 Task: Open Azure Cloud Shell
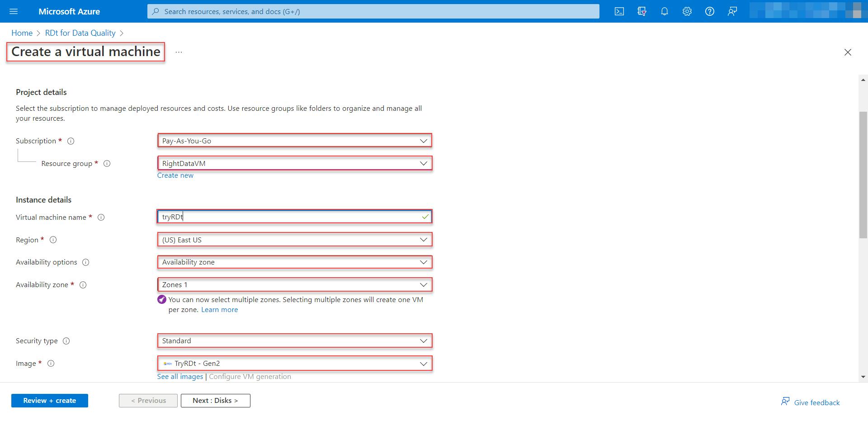click(619, 11)
